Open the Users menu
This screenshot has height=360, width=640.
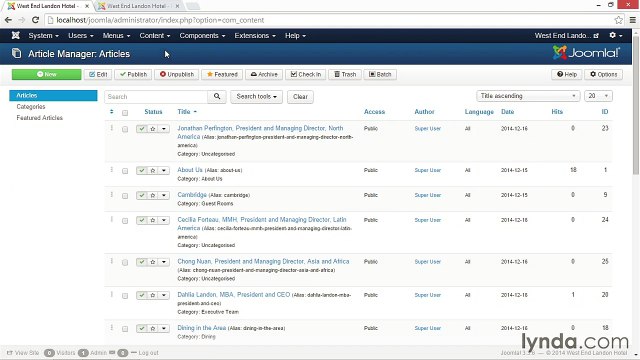click(x=80, y=36)
